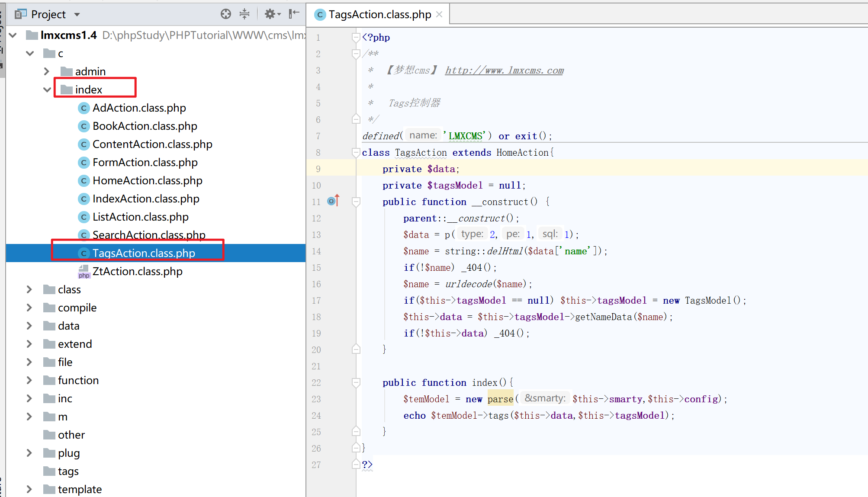Expand the template folder
Viewport: 868px width, 497px height.
[29, 489]
